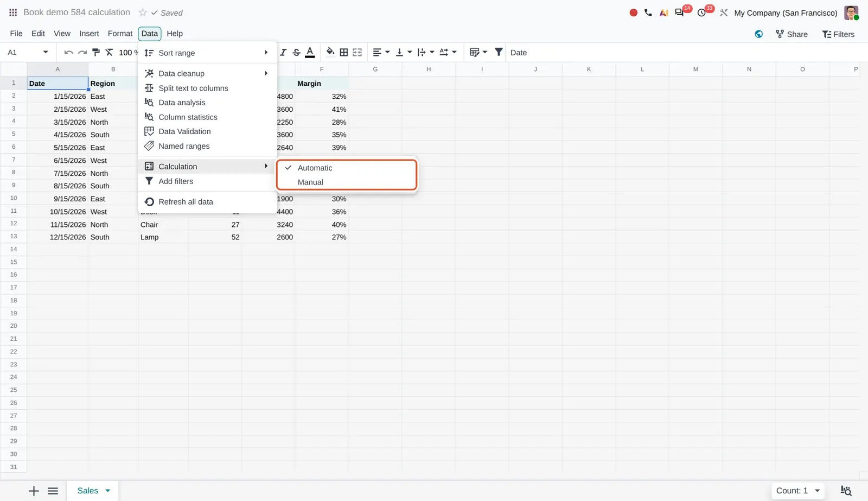The width and height of the screenshot is (868, 501).
Task: Open the Sales sheet tab dropdown
Action: point(108,491)
